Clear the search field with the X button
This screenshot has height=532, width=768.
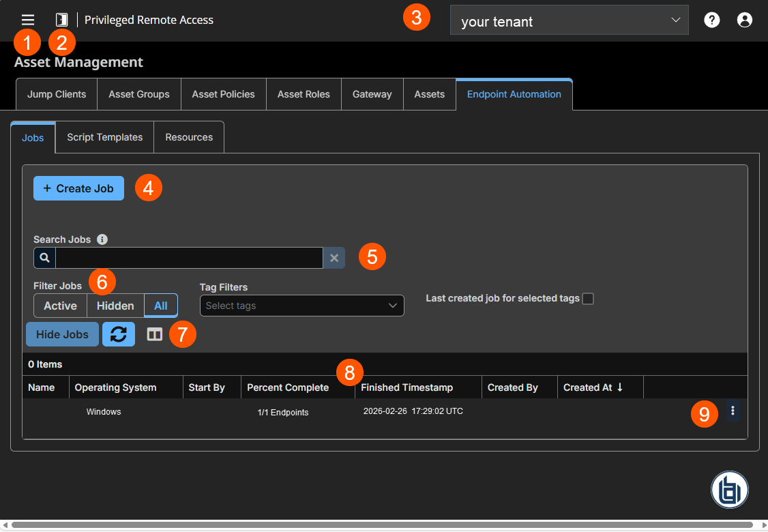point(334,258)
